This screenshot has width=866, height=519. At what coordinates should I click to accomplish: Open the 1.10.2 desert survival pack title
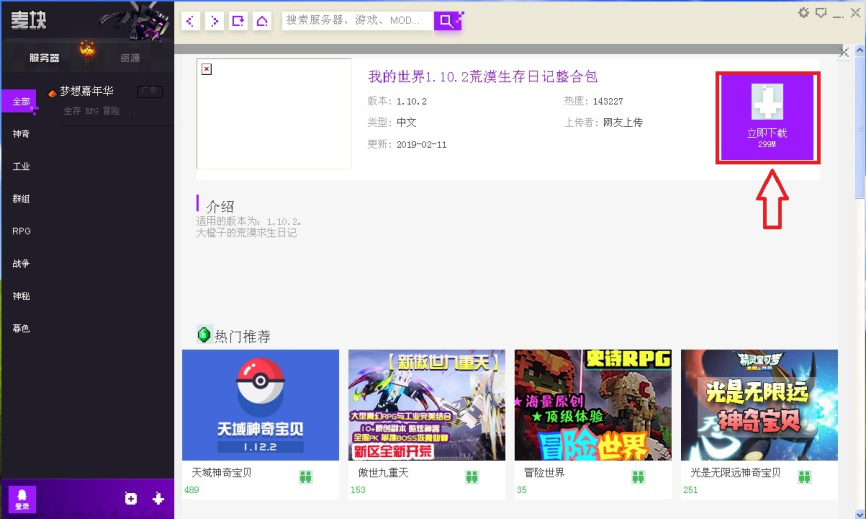click(x=483, y=76)
